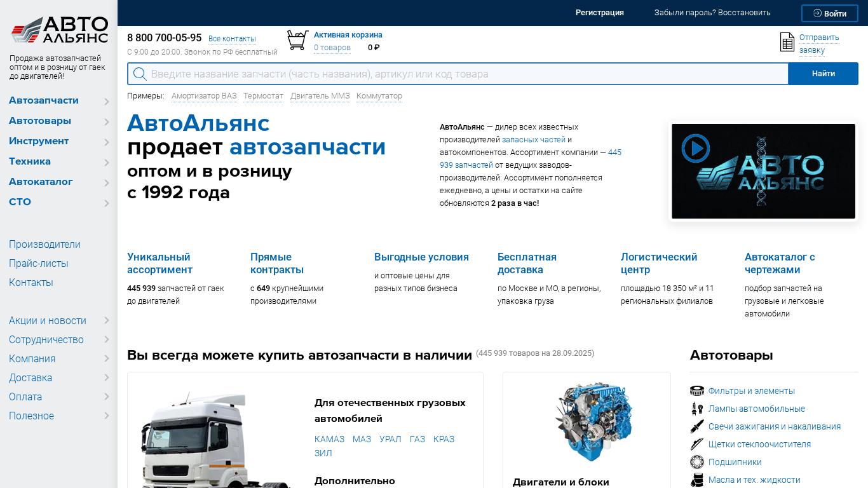This screenshot has width=868, height=488.
Task: Click the Найти search button
Action: (x=824, y=74)
